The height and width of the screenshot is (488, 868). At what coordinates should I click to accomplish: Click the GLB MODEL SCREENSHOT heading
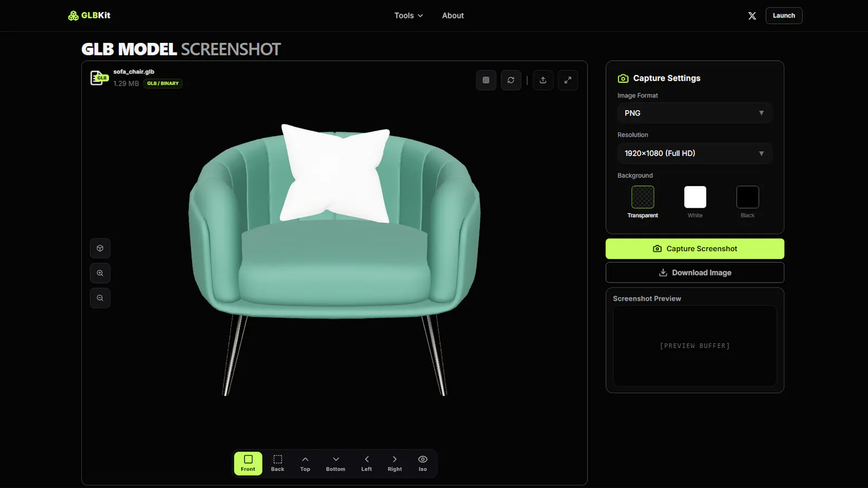pyautogui.click(x=181, y=49)
